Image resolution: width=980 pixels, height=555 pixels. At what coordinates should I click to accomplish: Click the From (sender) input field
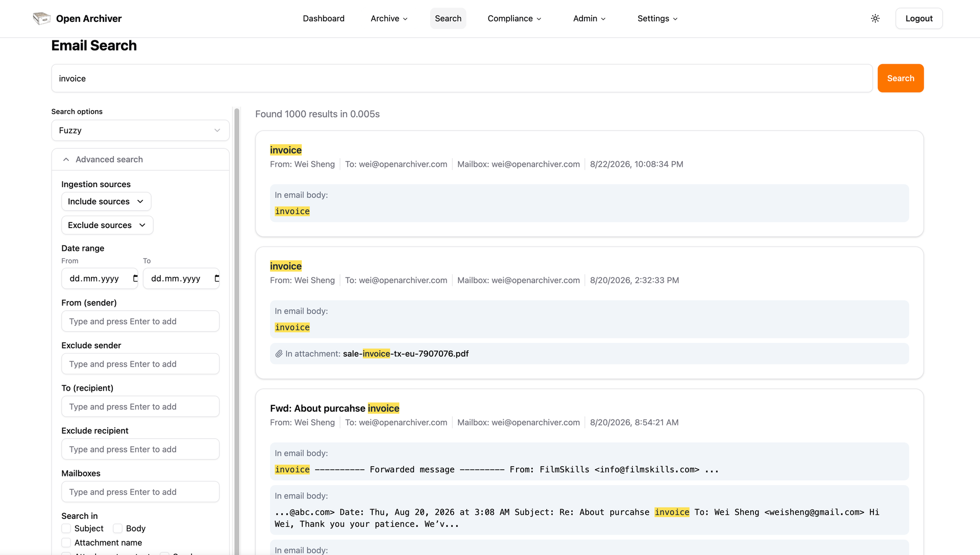pyautogui.click(x=140, y=321)
